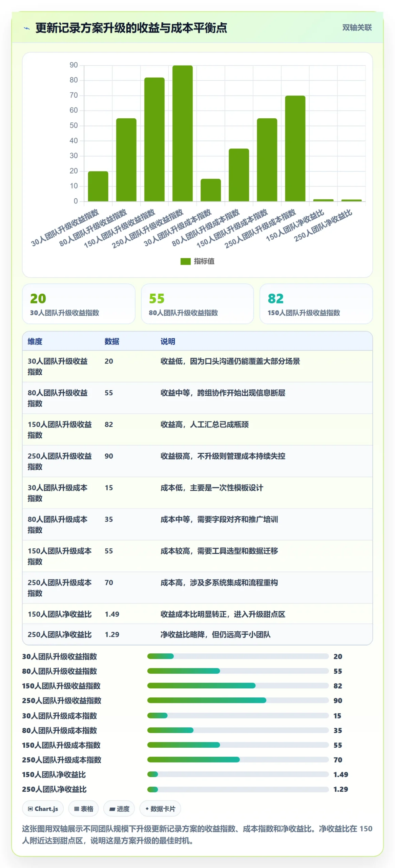Click progress bar for 150人团队升级成本指数
395x868 pixels.
238,745
